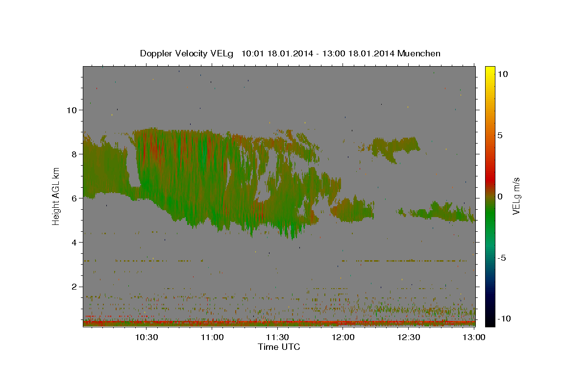This screenshot has height=392, width=588.
Task: Click the height tick label 10
Action: pyautogui.click(x=72, y=110)
